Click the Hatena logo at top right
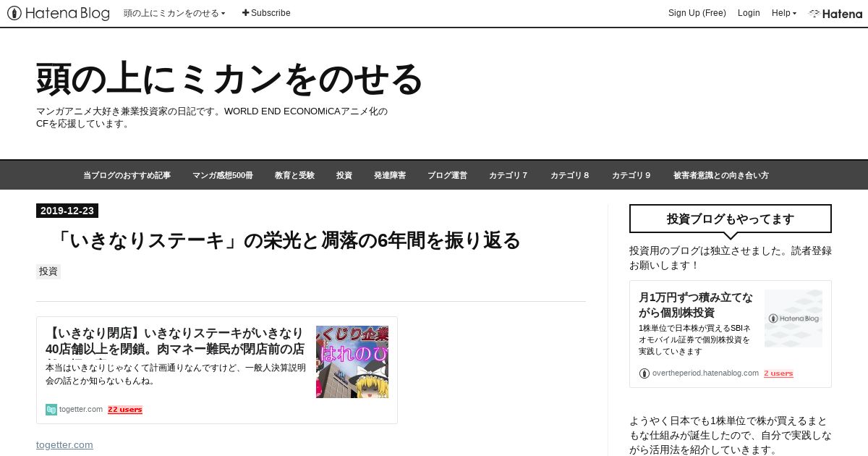 tap(835, 13)
